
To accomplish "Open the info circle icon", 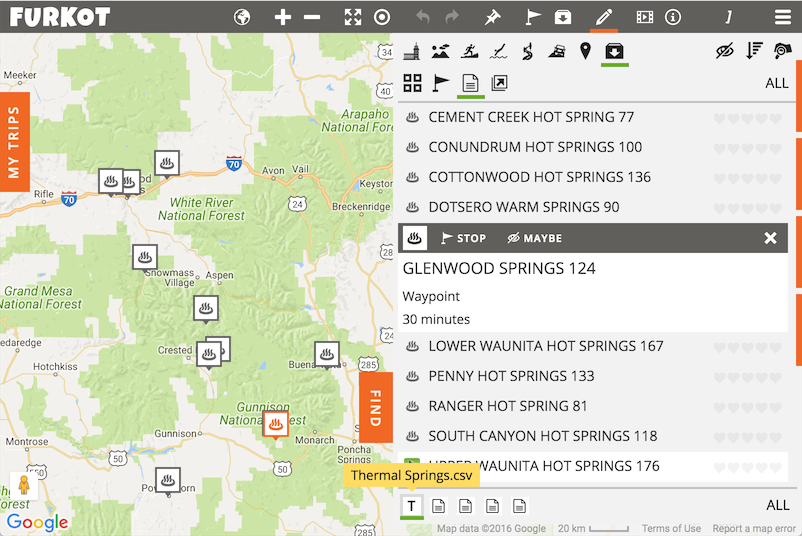I will [x=673, y=17].
